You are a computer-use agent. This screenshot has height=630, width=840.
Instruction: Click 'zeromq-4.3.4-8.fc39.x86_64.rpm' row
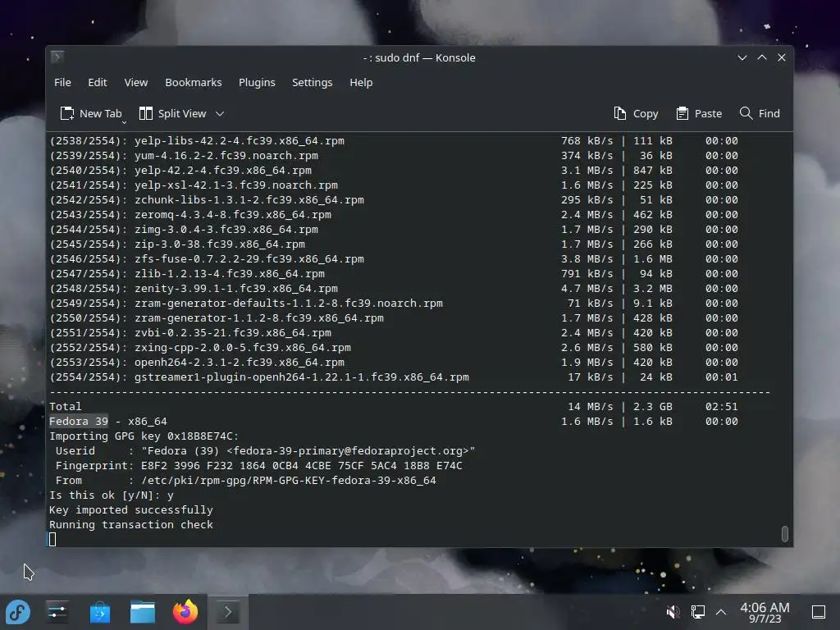pyautogui.click(x=394, y=214)
